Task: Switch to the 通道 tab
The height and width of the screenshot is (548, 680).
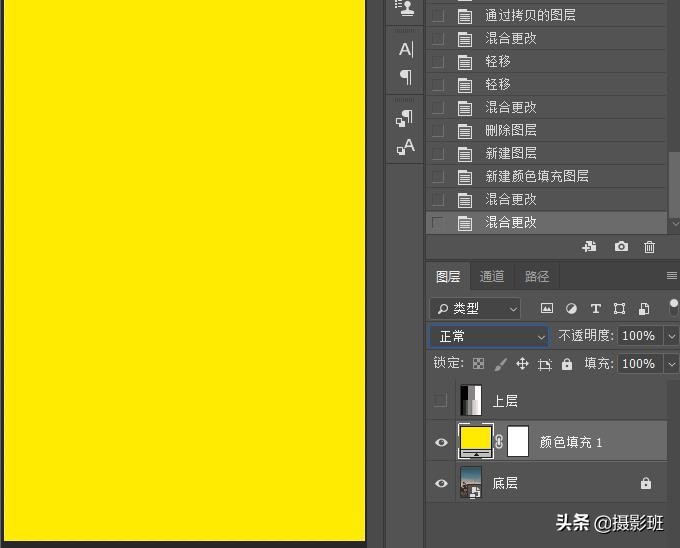Action: pyautogui.click(x=492, y=276)
